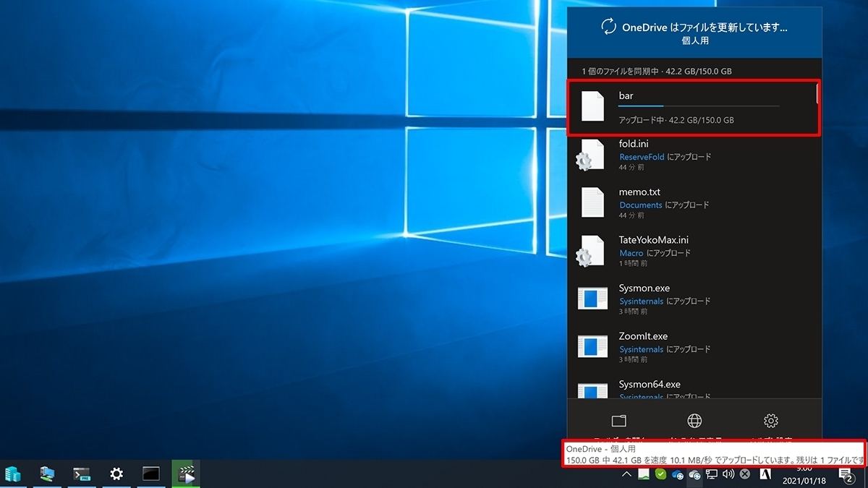Click the OneDrive scrollbar thumb at list edge
This screenshot has height=488, width=868.
pyautogui.click(x=818, y=93)
